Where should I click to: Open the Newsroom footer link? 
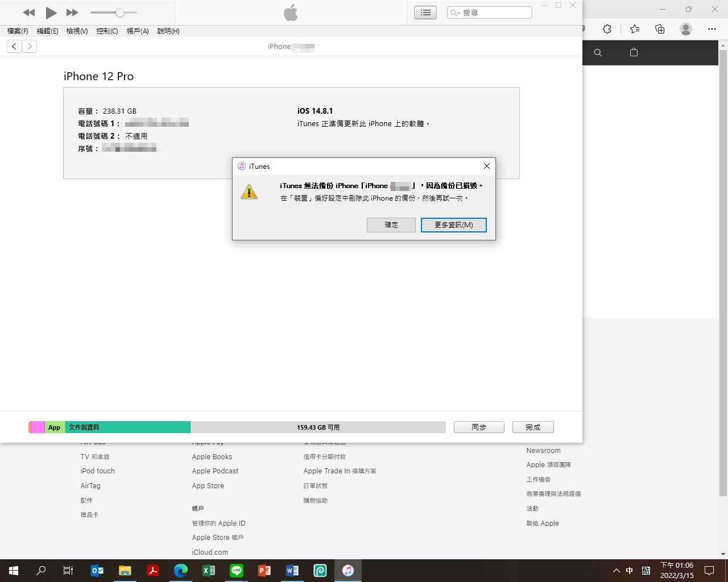coord(543,451)
